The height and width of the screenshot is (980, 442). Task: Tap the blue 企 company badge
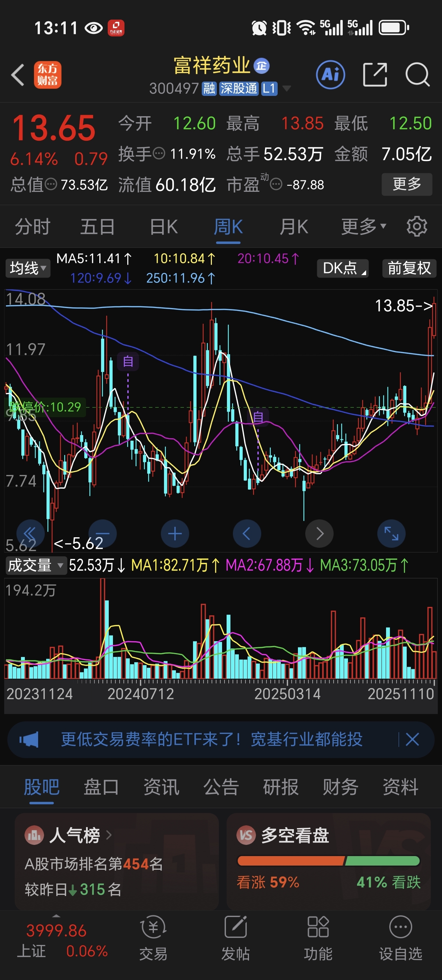(262, 66)
